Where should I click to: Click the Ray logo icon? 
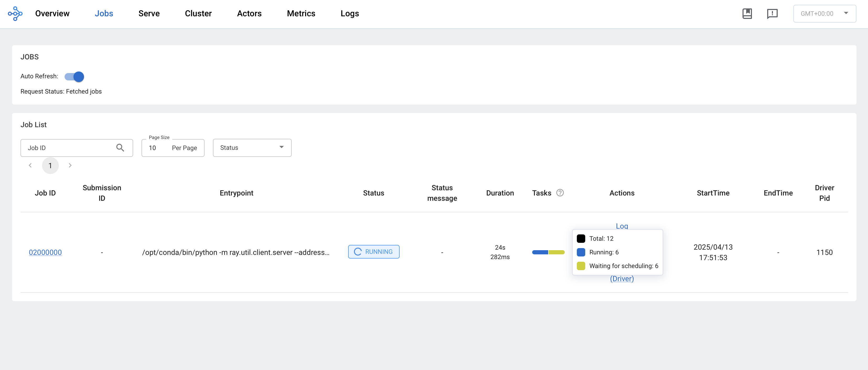(15, 14)
